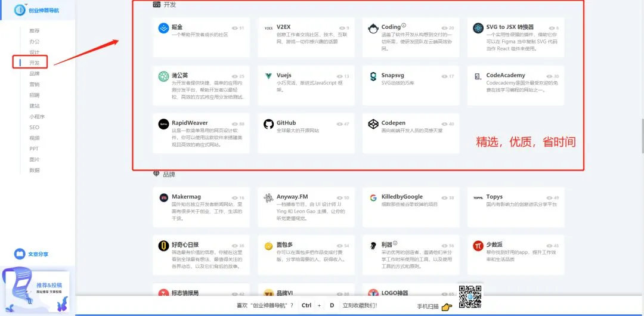Click the KilledbyGoogle G icon
The image size is (644, 316).
373,198
